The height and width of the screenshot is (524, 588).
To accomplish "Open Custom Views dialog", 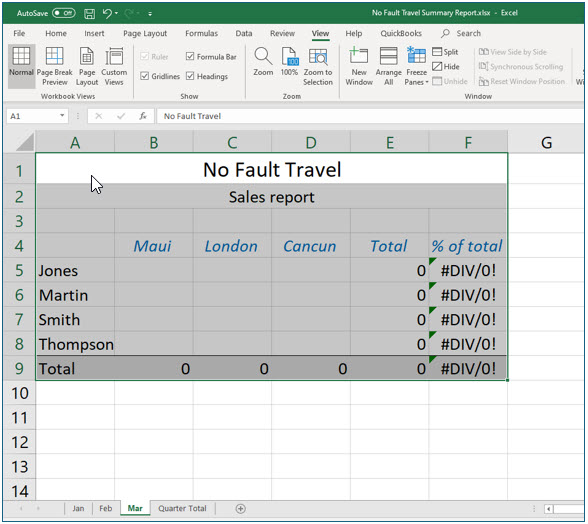I will click(114, 66).
